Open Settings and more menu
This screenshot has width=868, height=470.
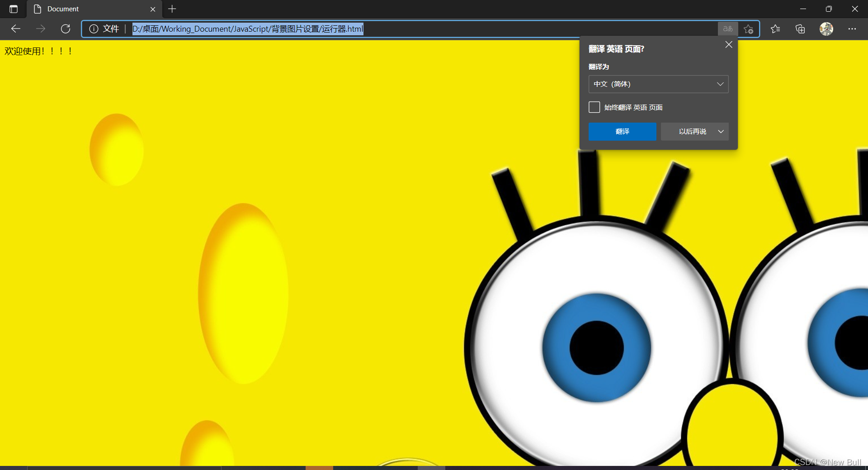(x=852, y=29)
